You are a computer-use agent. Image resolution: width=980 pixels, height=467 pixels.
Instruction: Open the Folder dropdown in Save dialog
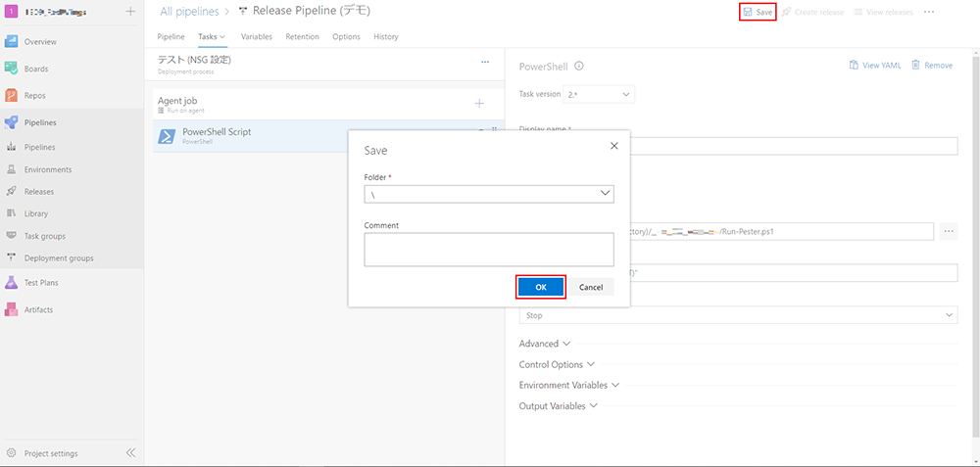[x=489, y=194]
